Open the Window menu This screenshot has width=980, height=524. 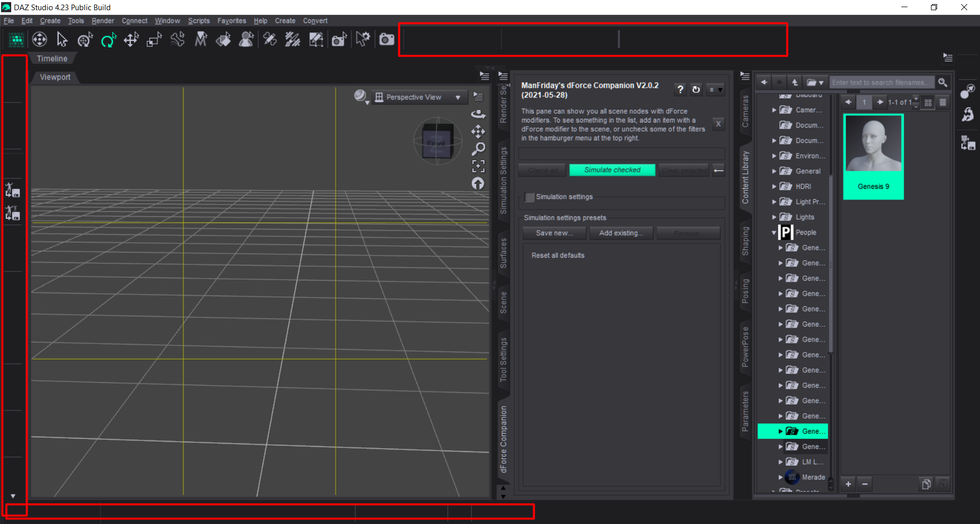(x=168, y=21)
